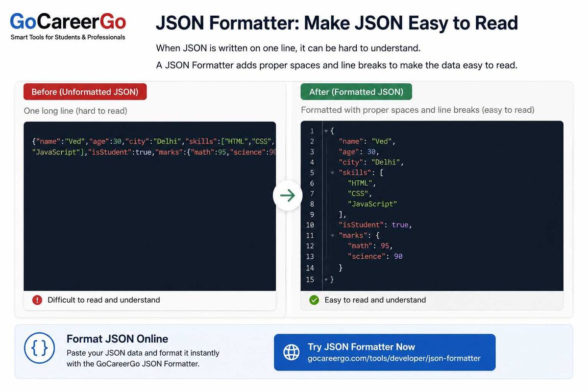Click the Try JSON Formatter Now button
The height and width of the screenshot is (392, 588).
385,352
